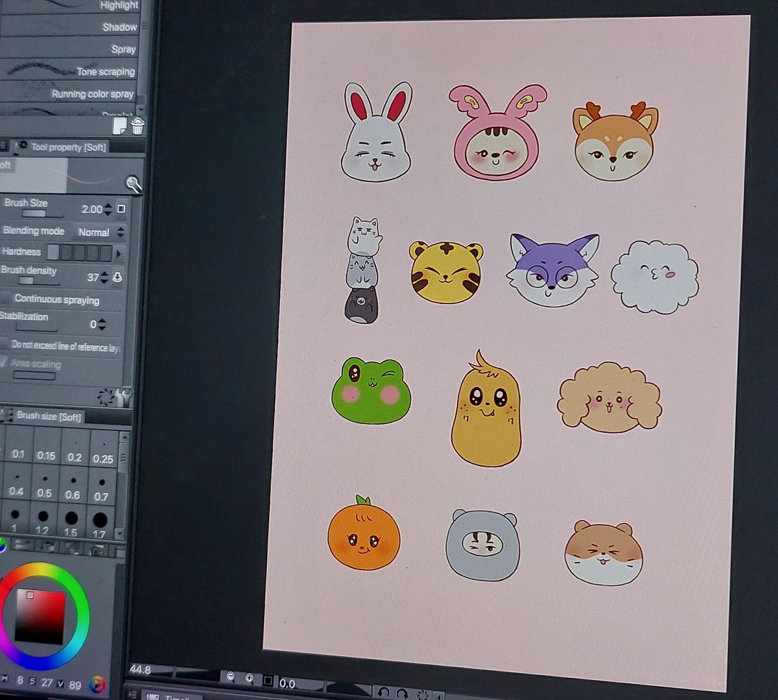Click Brush size panel scroll down arrow

pos(120,534)
